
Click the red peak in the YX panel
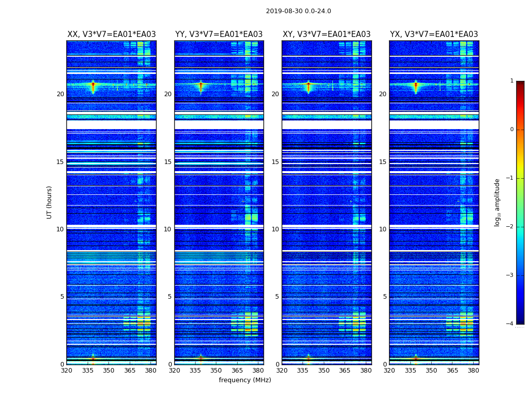point(415,85)
